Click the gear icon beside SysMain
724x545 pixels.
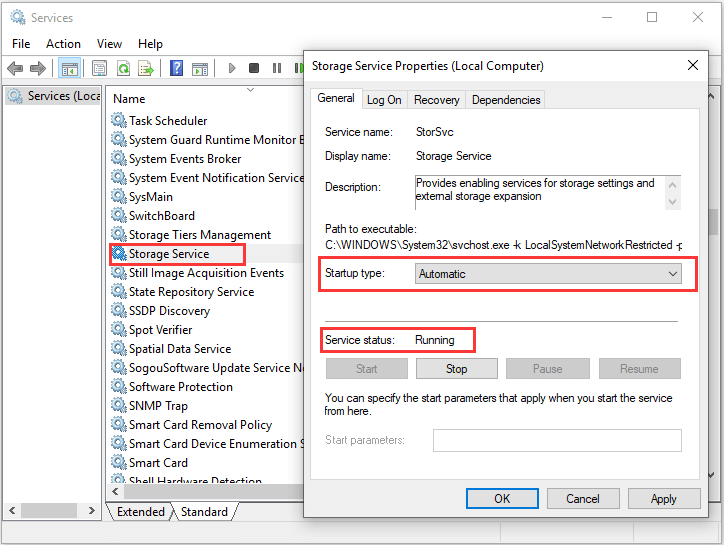(x=119, y=196)
